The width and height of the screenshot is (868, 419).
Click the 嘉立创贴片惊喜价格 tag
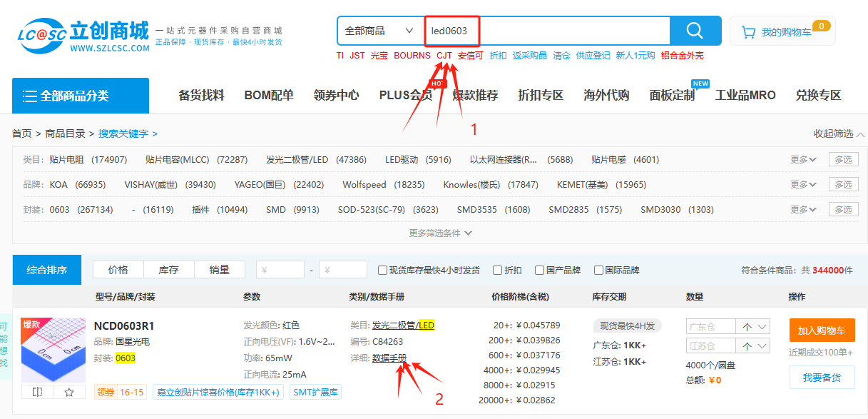click(218, 392)
